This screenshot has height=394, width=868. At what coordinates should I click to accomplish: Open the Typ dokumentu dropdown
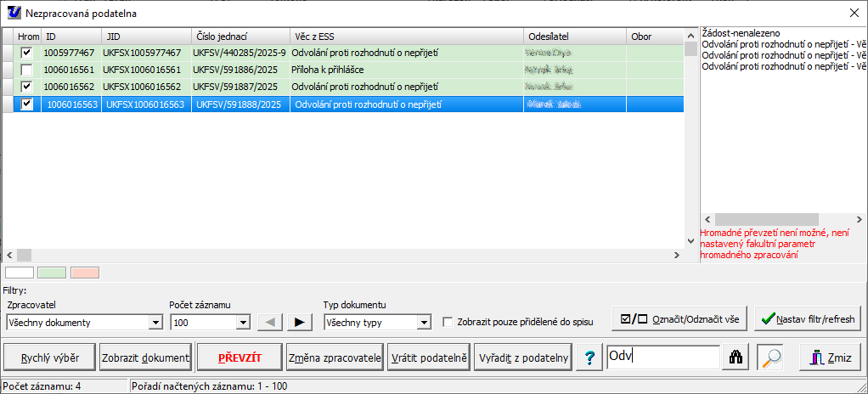click(x=423, y=323)
